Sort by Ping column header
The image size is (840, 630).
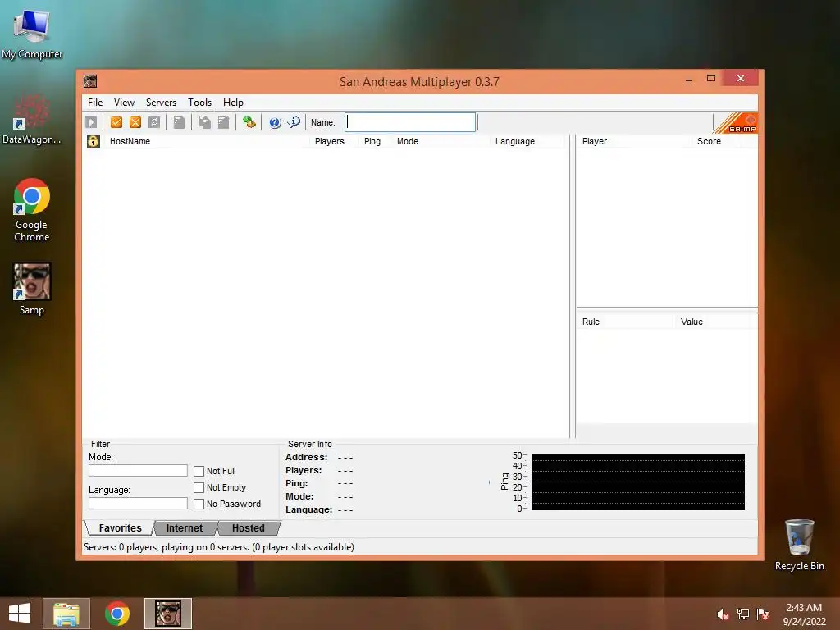(375, 141)
